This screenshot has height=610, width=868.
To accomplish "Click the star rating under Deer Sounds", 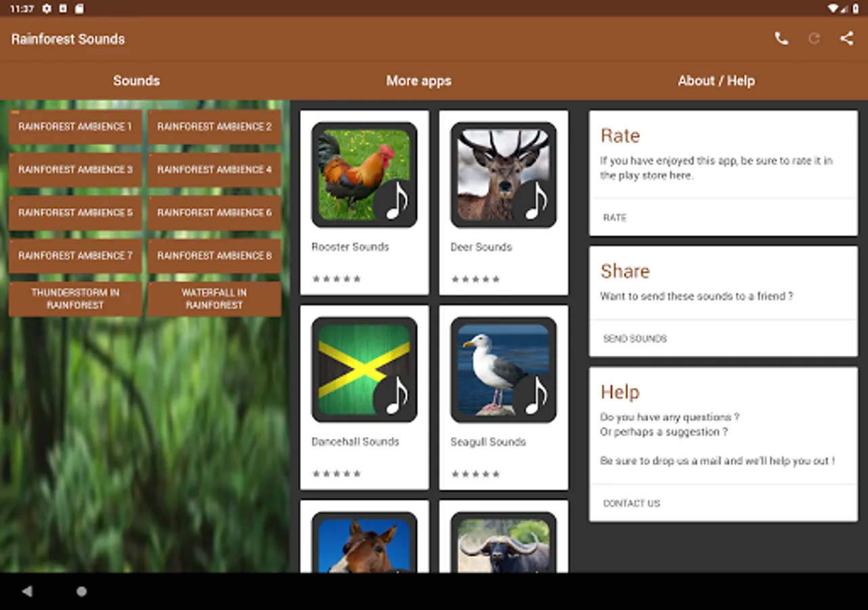I will [x=475, y=279].
